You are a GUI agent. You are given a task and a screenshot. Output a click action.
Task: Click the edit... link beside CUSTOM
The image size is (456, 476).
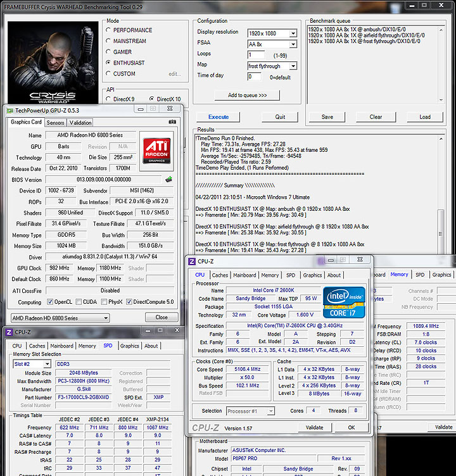click(175, 74)
